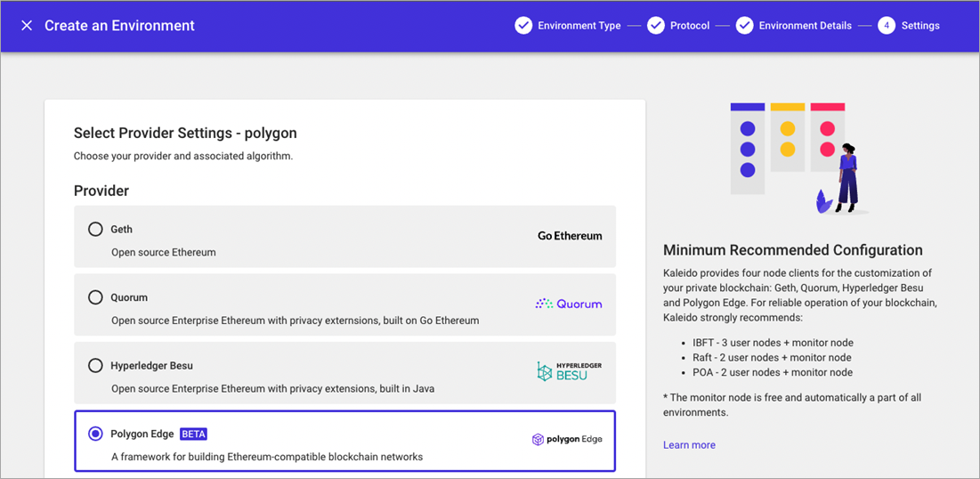Click the Protocol step checkmark icon
Image resolution: width=980 pixels, height=479 pixels.
[x=656, y=26]
